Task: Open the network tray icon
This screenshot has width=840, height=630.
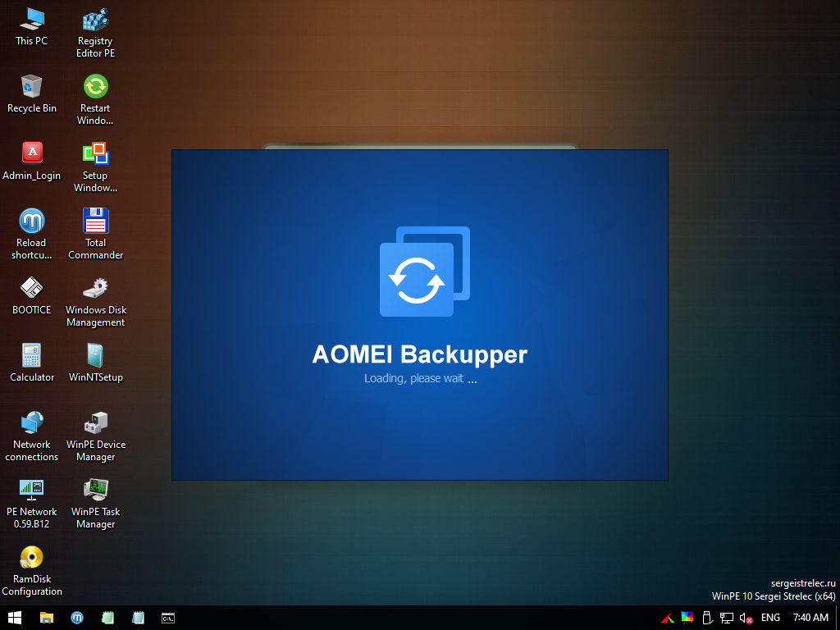Action: click(x=727, y=618)
